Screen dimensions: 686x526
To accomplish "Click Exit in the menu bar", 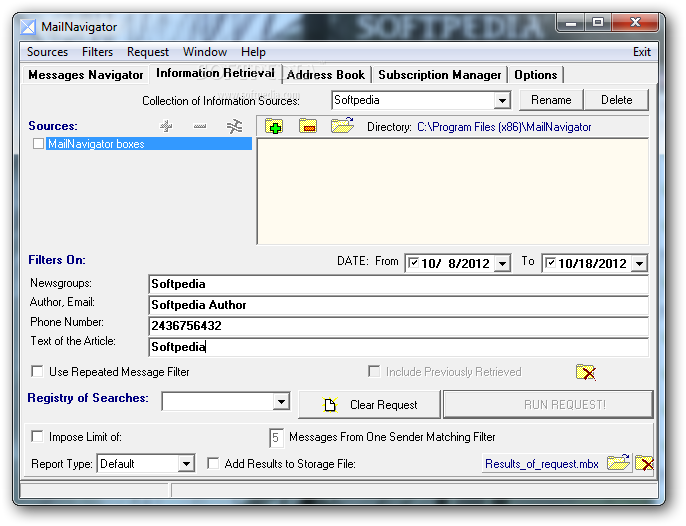I will (641, 52).
